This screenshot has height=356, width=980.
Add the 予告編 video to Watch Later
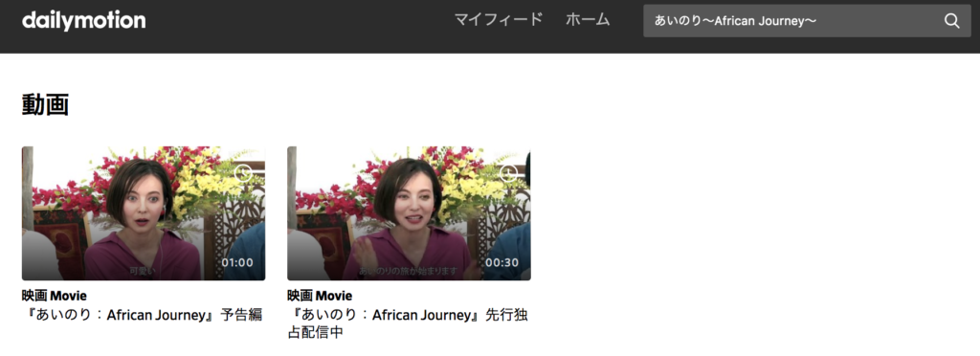[x=244, y=172]
